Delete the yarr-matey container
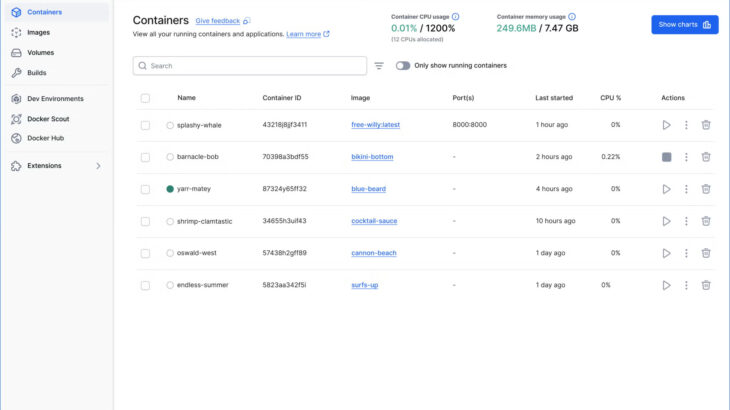Viewport: 730px width, 410px height. (x=706, y=189)
